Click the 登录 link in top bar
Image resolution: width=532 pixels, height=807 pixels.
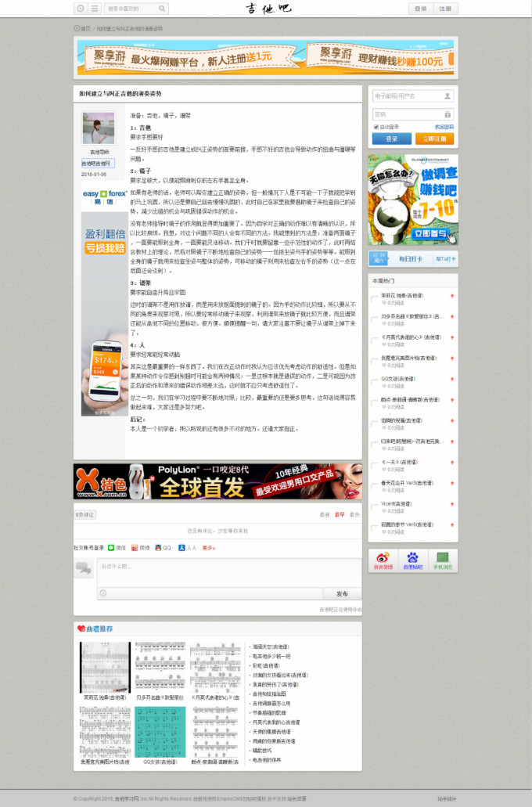420,9
